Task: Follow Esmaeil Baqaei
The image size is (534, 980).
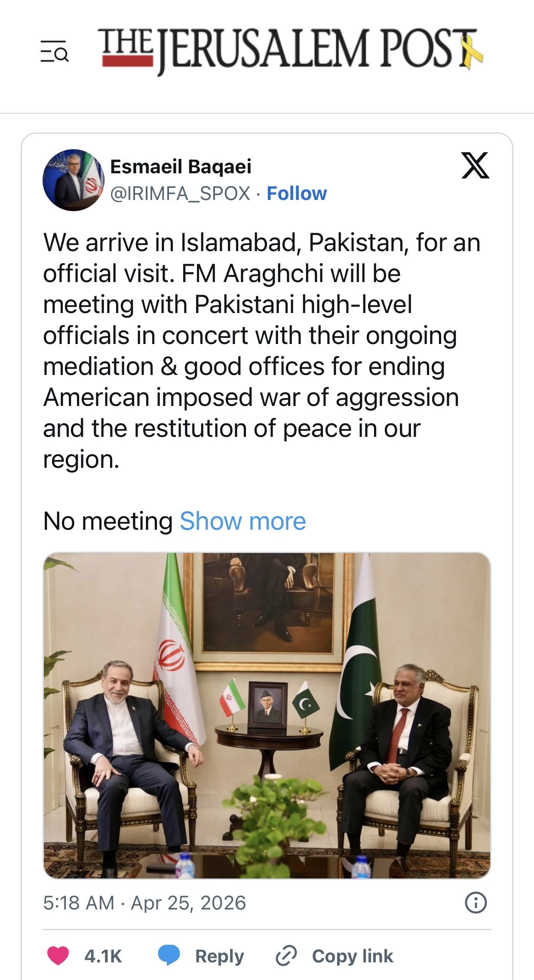Action: (297, 194)
